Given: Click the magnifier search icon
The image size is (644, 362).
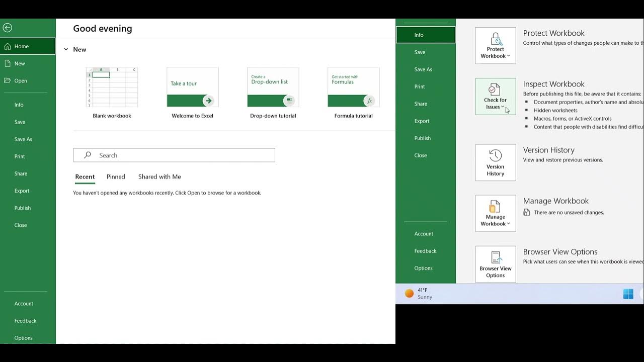Looking at the screenshot, I should [88, 155].
